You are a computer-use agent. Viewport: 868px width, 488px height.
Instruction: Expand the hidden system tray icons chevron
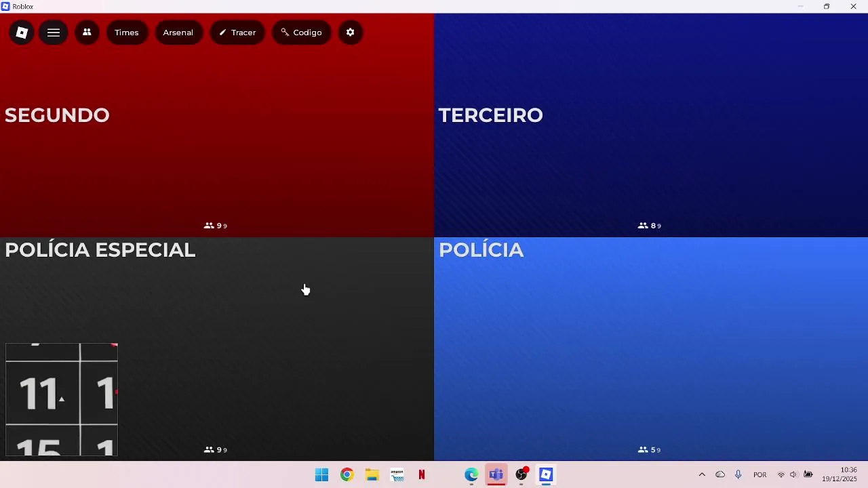click(702, 475)
